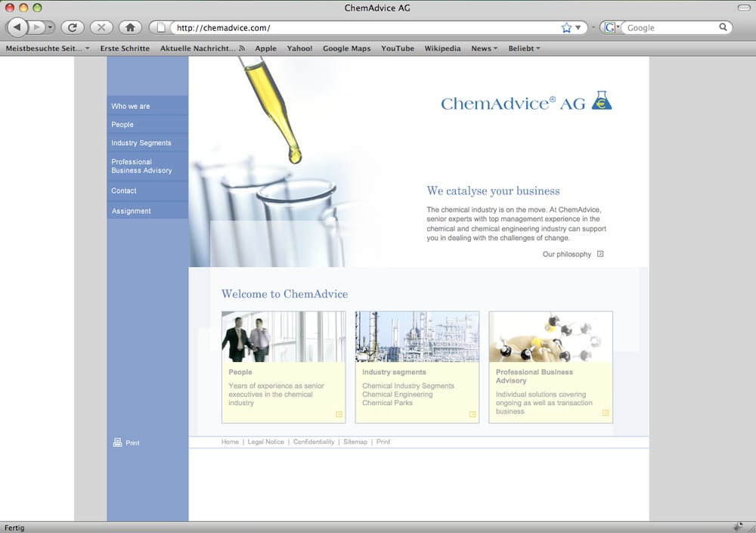Screen dimensions: 756x533
Task: Click the Industry segments card heading
Action: [x=394, y=372]
